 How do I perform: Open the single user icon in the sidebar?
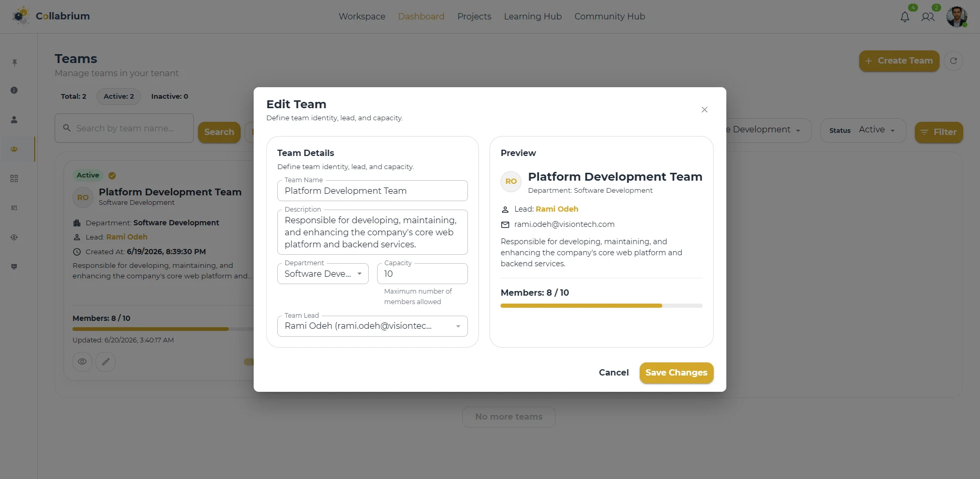tap(14, 120)
